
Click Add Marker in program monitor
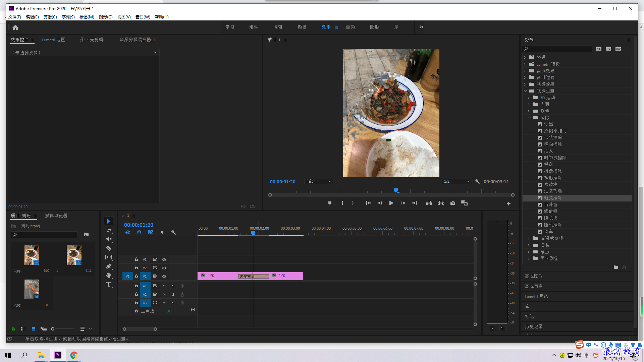pos(330,203)
